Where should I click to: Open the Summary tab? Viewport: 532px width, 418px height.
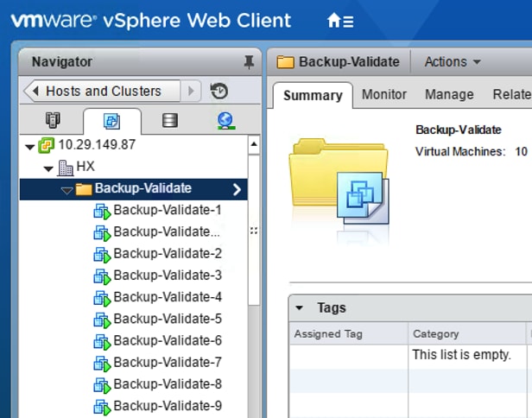click(x=313, y=95)
